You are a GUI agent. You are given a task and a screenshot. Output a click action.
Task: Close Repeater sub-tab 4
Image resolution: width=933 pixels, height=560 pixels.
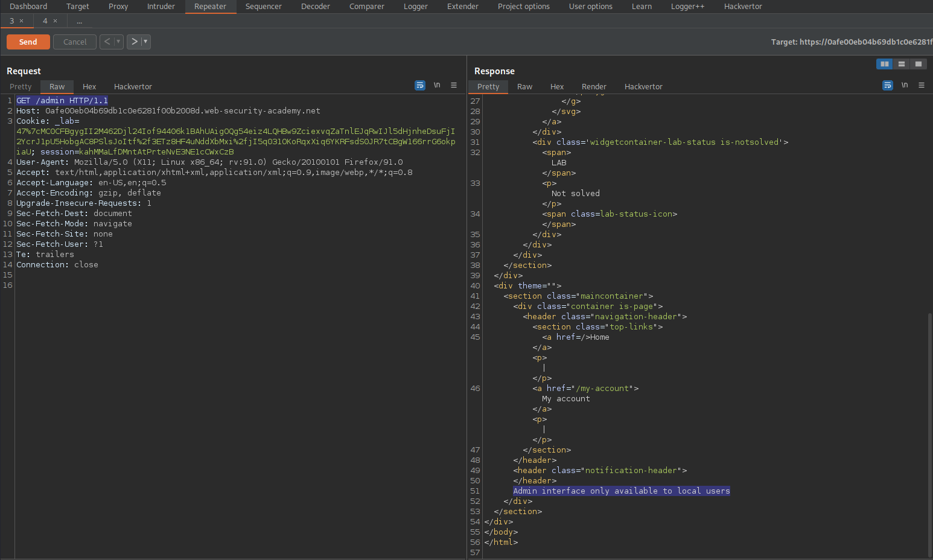pos(56,21)
